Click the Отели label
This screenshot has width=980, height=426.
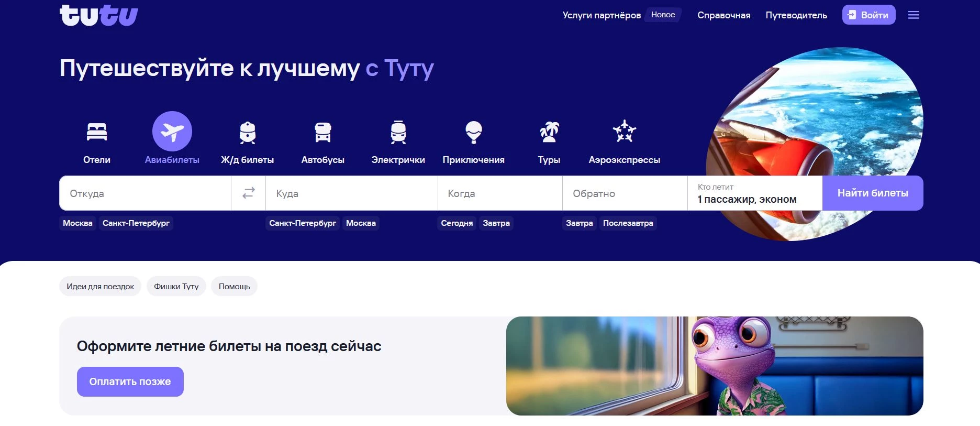tap(97, 160)
